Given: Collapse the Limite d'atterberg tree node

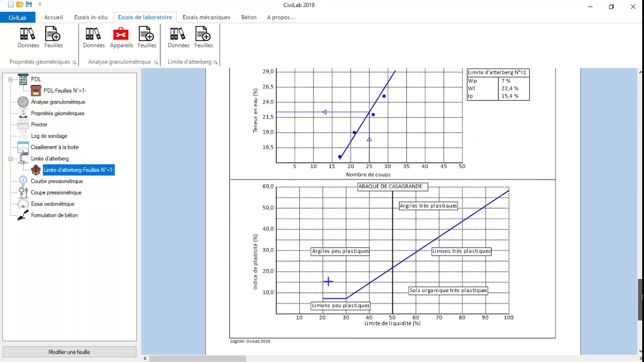Looking at the screenshot, I should pyautogui.click(x=11, y=159).
